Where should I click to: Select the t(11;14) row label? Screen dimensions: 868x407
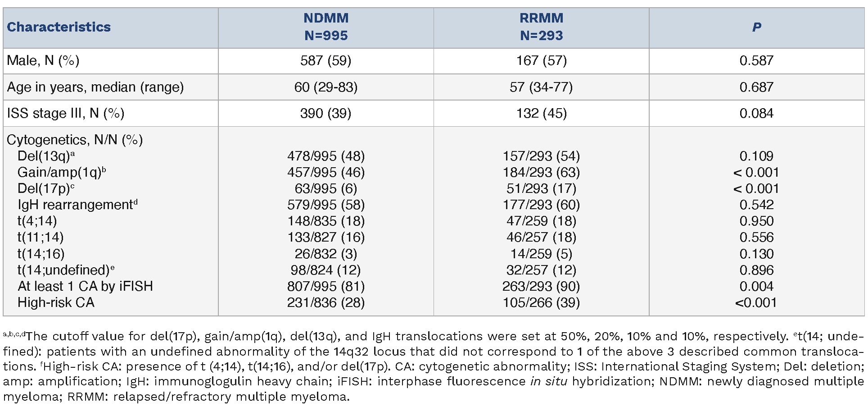[x=41, y=237]
